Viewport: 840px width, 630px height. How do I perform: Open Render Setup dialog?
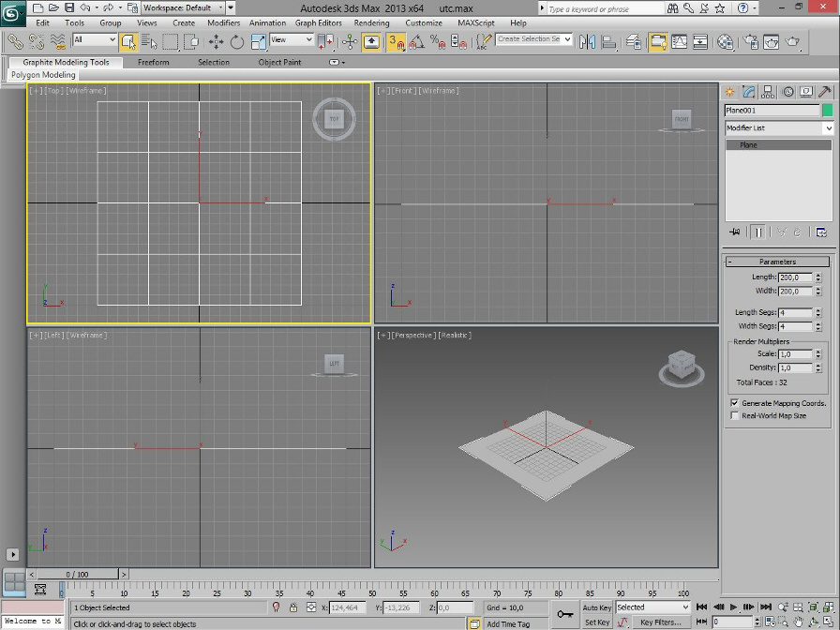tap(750, 42)
